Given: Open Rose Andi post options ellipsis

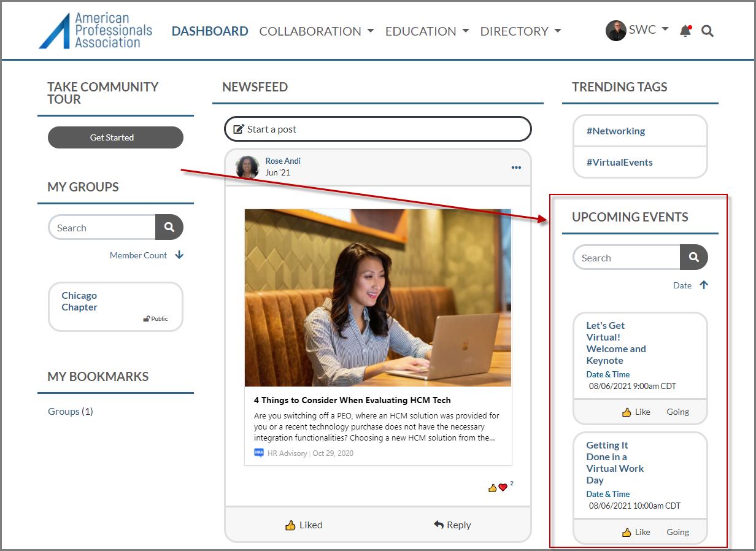Looking at the screenshot, I should pyautogui.click(x=516, y=168).
